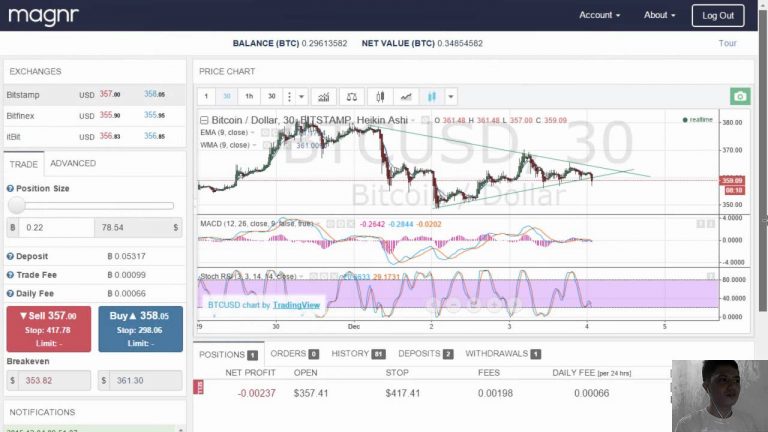Follow the TradingView link on the chart
The width and height of the screenshot is (768, 432).
click(296, 305)
